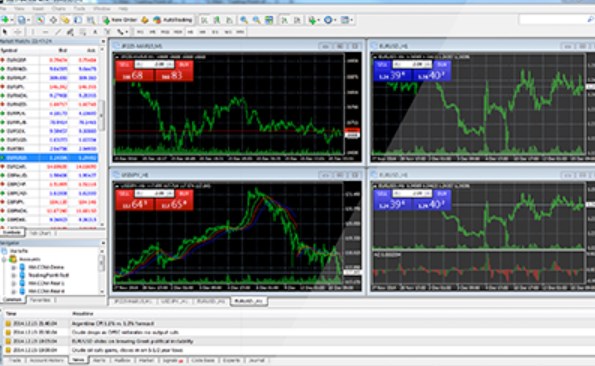The height and width of the screenshot is (366, 595).
Task: Select the standard cursor tool
Action: pos(5,32)
